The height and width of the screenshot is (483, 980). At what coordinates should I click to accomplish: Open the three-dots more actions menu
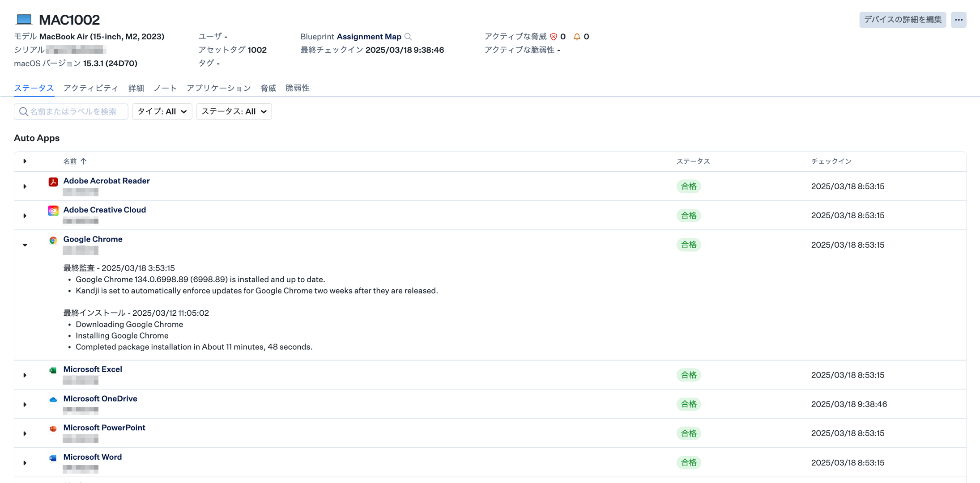click(959, 20)
